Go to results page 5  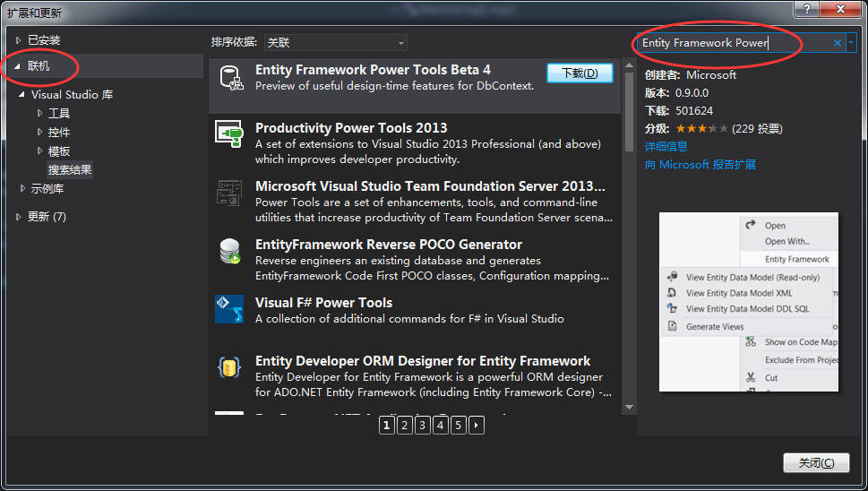pyautogui.click(x=458, y=425)
